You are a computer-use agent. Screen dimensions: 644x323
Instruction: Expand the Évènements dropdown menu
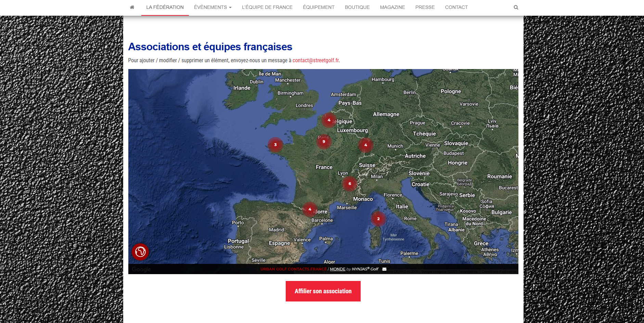coord(212,7)
